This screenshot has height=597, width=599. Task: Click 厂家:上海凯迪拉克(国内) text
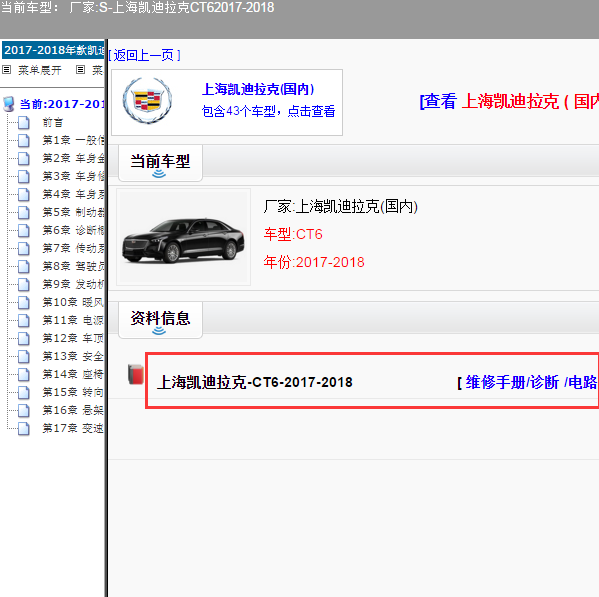pos(340,207)
